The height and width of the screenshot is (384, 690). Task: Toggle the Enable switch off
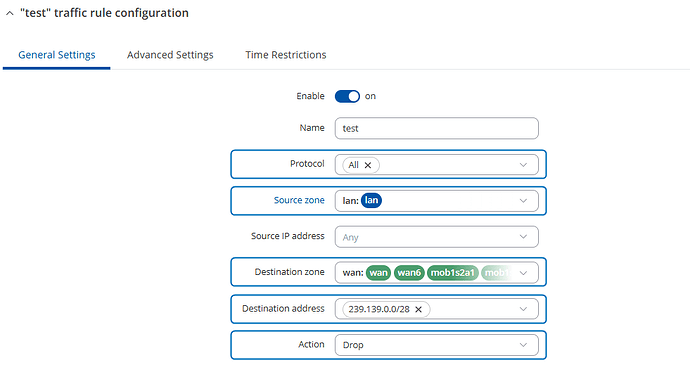click(347, 96)
